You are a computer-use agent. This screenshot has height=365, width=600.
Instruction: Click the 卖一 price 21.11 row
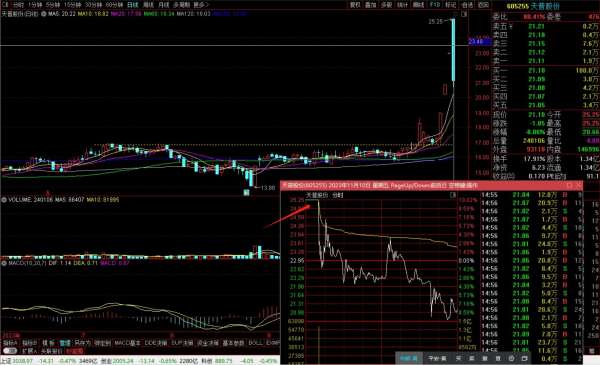click(x=546, y=61)
